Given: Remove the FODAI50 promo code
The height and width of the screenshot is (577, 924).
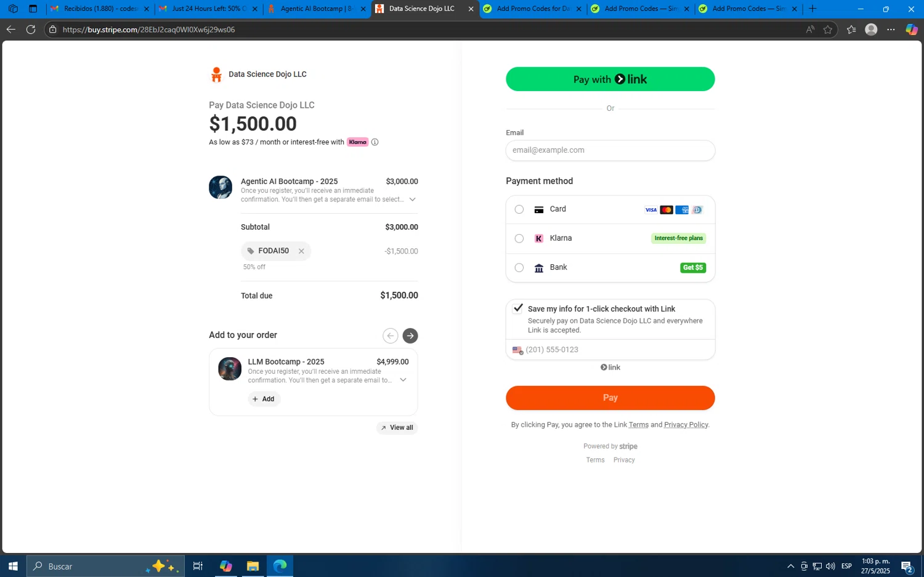Looking at the screenshot, I should click(x=301, y=251).
